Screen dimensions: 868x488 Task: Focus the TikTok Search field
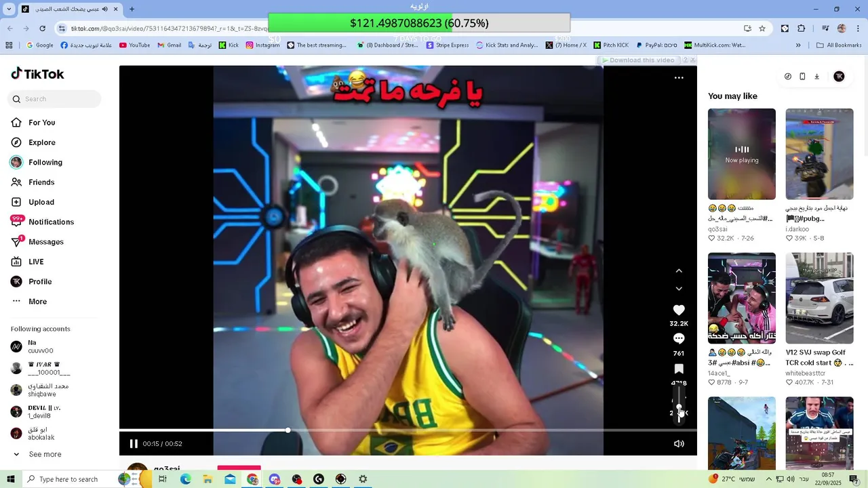(x=55, y=99)
